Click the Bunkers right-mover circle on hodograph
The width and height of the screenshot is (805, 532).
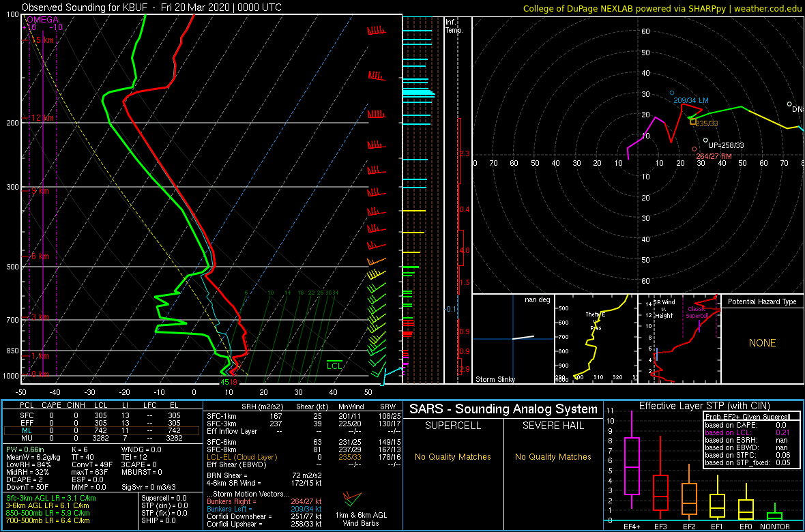click(x=694, y=149)
